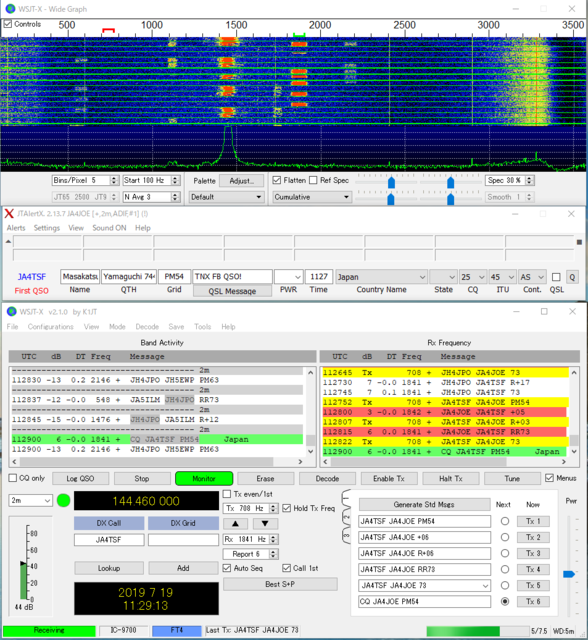Screen dimensions: 588x640
Task: Expand the Cumulative spectrum dropdown
Action: pos(312,197)
